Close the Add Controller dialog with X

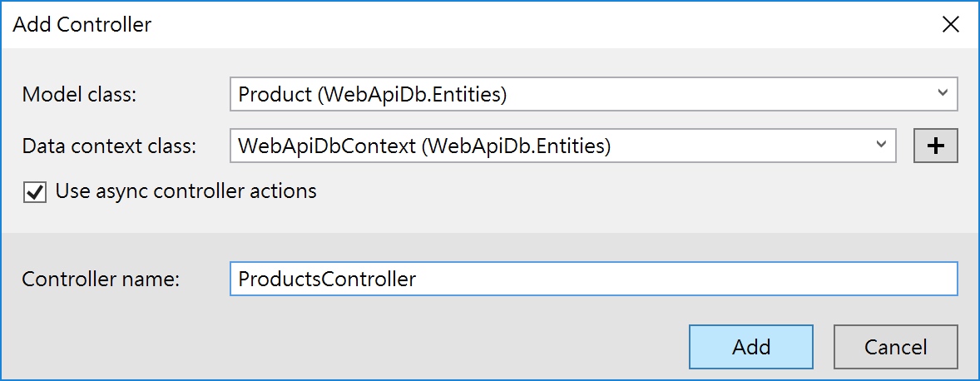(951, 24)
